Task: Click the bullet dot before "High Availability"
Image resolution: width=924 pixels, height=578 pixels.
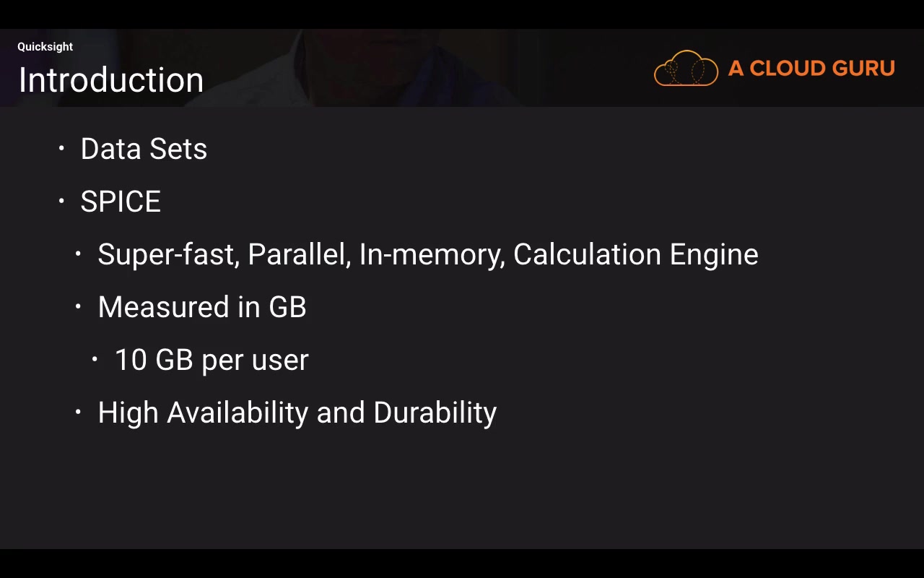Action: [x=79, y=412]
